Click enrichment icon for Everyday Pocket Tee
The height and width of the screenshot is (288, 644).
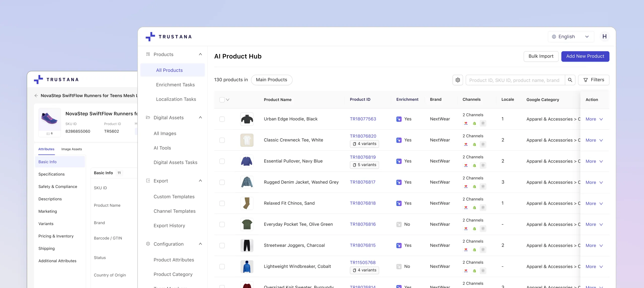(399, 224)
